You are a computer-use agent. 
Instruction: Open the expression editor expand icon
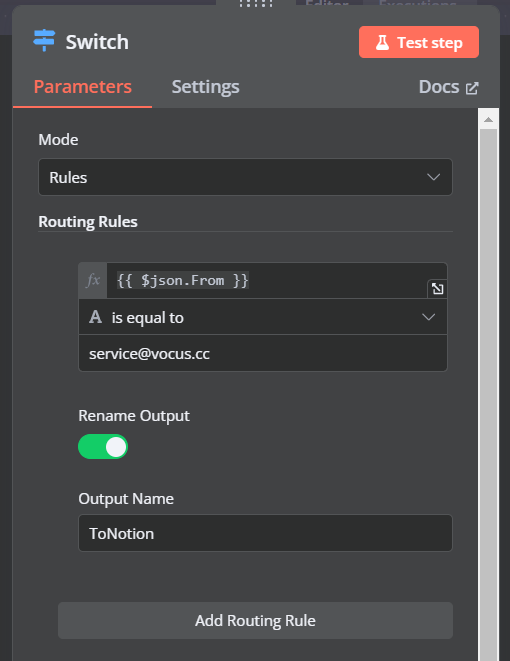437,289
